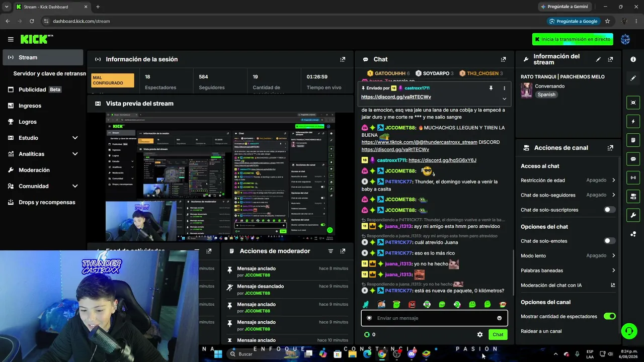This screenshot has height=362, width=644.
Task: Open the hamburger navigation menu
Action: [x=11, y=39]
